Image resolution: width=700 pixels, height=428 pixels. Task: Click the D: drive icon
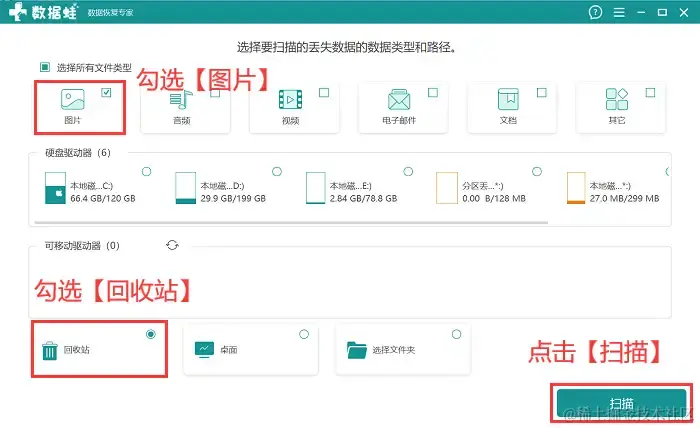coord(186,188)
